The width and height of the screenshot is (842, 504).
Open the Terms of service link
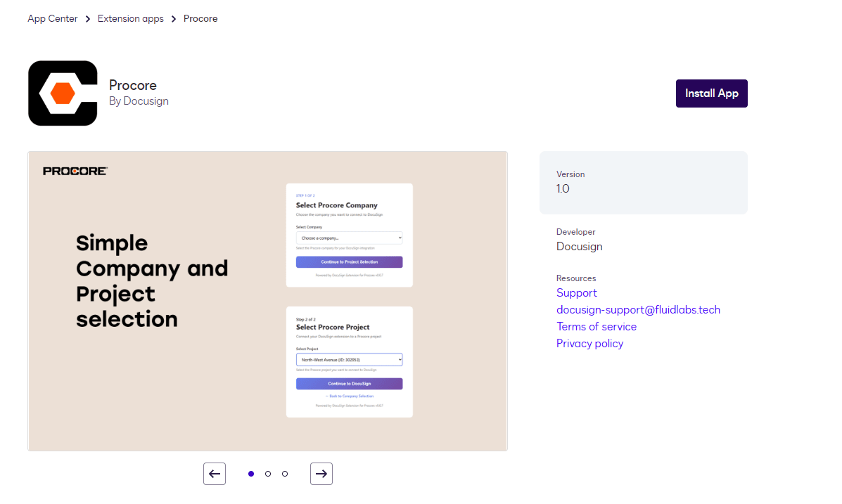[596, 327]
